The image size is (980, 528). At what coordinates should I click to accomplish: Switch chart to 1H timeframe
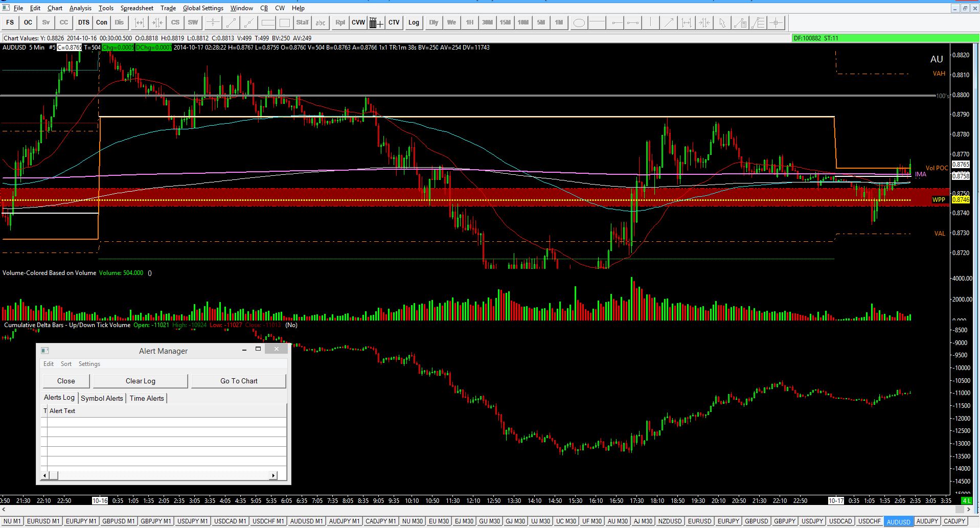[470, 22]
